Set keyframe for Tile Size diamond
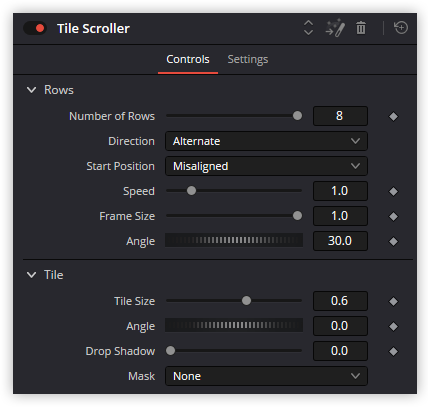Screen dimensions: 428x407 tap(393, 301)
